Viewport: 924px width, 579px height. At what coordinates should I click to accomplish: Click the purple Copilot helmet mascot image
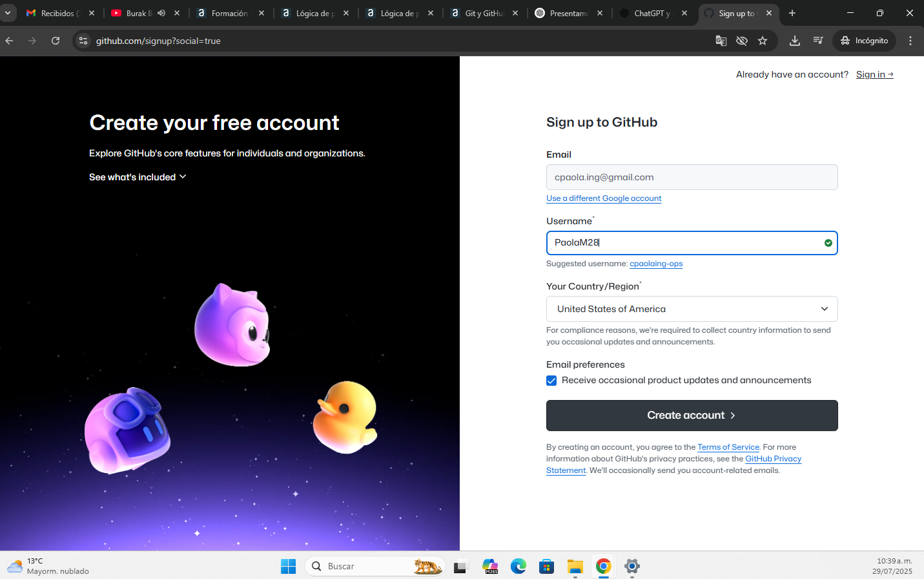(x=127, y=430)
